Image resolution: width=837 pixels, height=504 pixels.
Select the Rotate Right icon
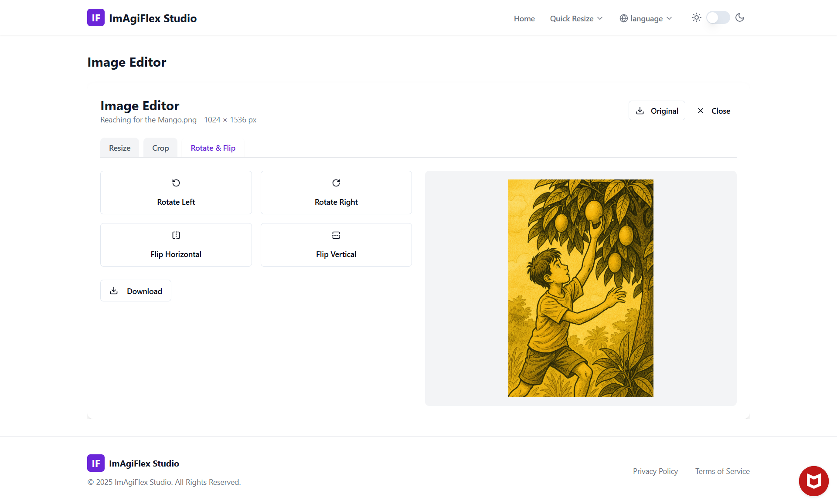(336, 183)
